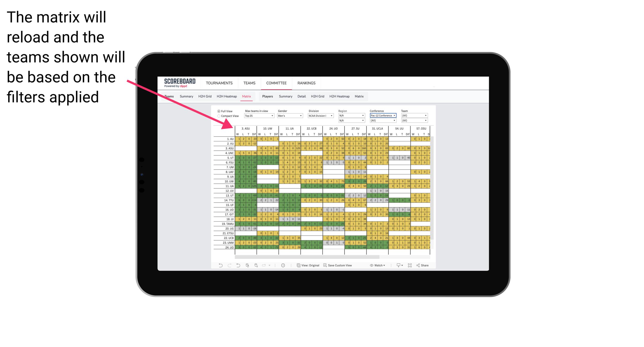Select the H2H Heatmap tab
644x347 pixels.
click(226, 97)
